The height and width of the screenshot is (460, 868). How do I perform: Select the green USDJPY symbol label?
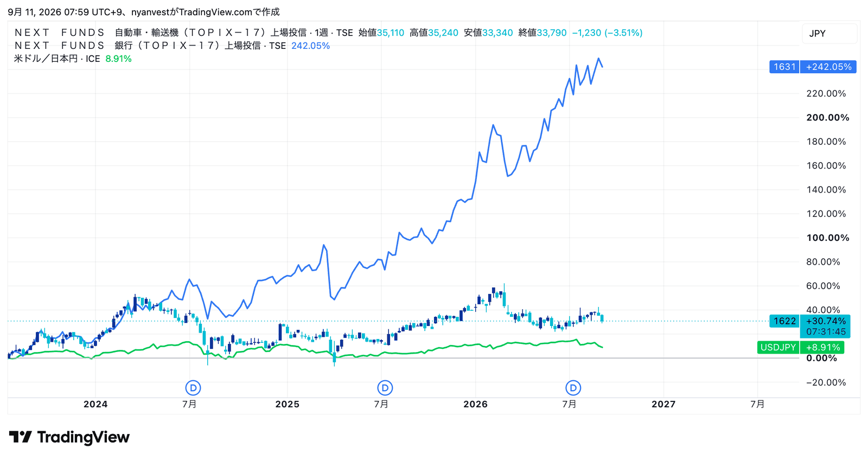coord(778,347)
